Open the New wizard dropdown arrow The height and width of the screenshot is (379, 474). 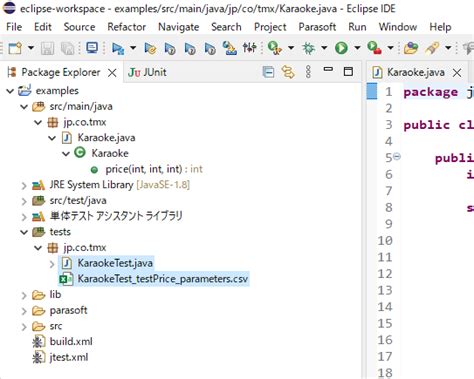point(31,48)
